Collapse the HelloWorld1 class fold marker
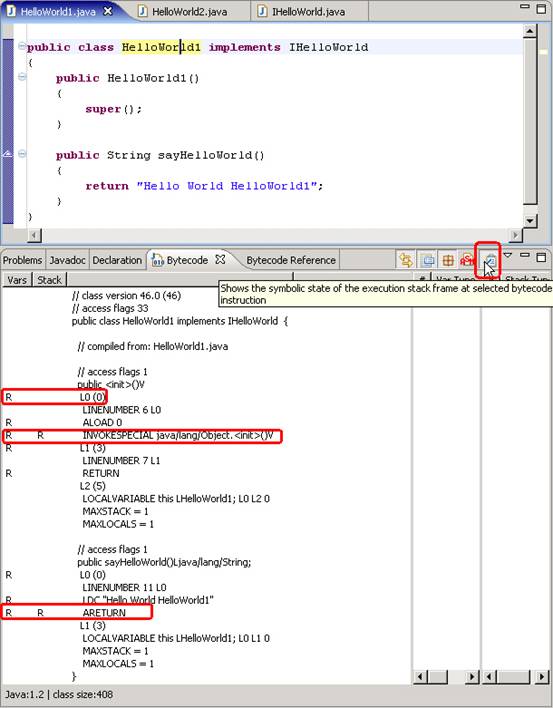This screenshot has width=553, height=708. 21,46
